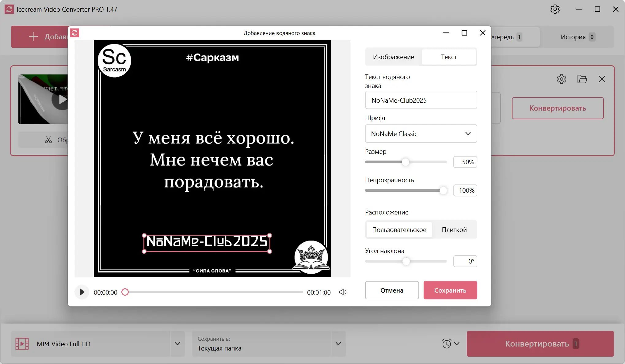625x364 pixels.
Task: Click the MP4 format film icon
Action: (22, 344)
